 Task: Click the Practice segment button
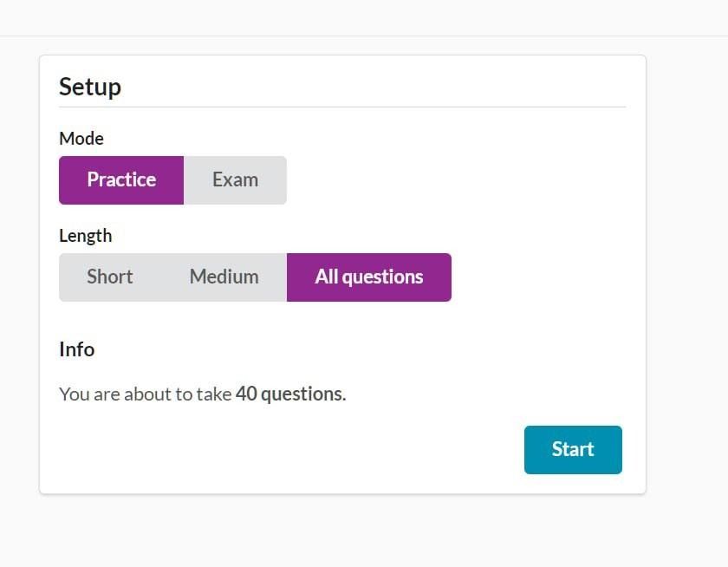[x=120, y=179]
